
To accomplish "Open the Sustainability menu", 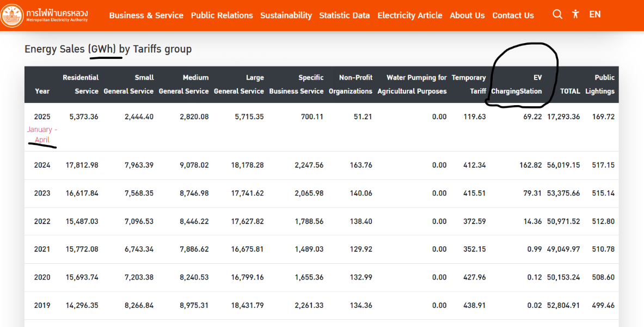I will [286, 15].
